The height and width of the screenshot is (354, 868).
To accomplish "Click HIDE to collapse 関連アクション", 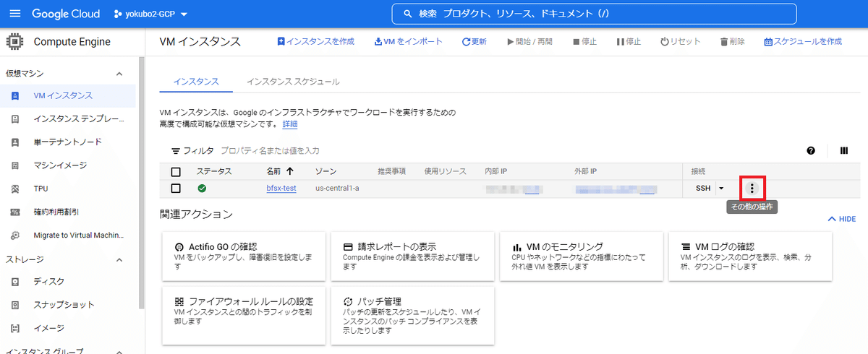I will tap(842, 219).
